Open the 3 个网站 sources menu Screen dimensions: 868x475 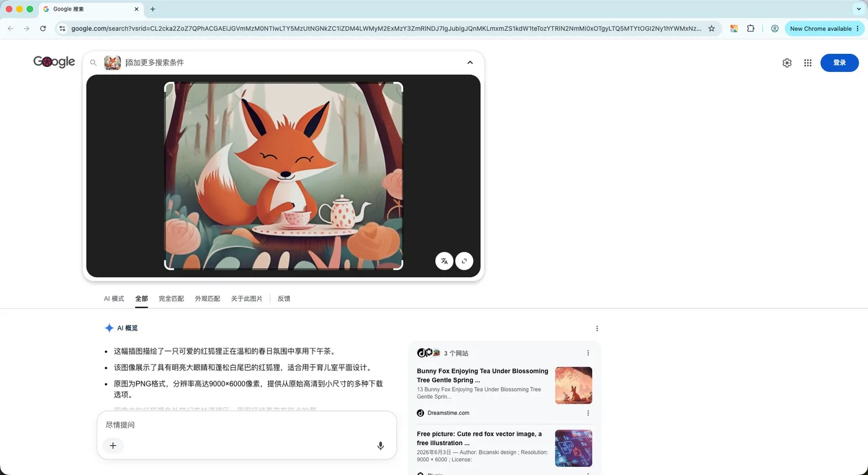pos(588,353)
